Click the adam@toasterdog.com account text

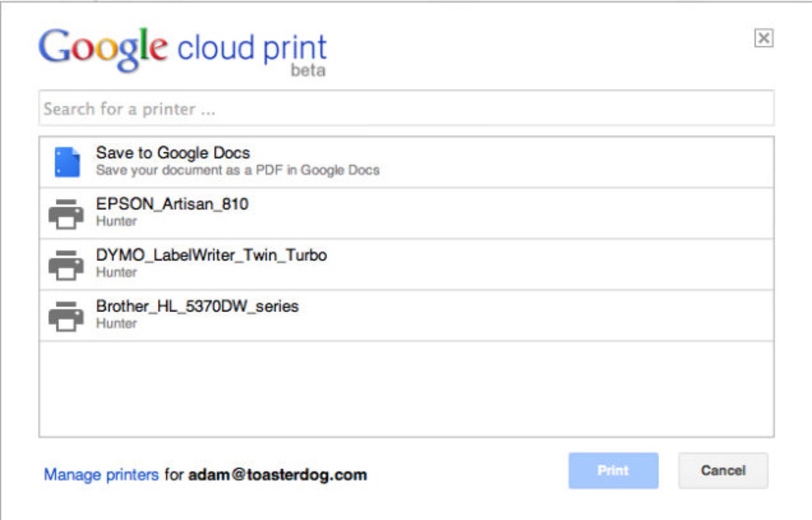277,475
